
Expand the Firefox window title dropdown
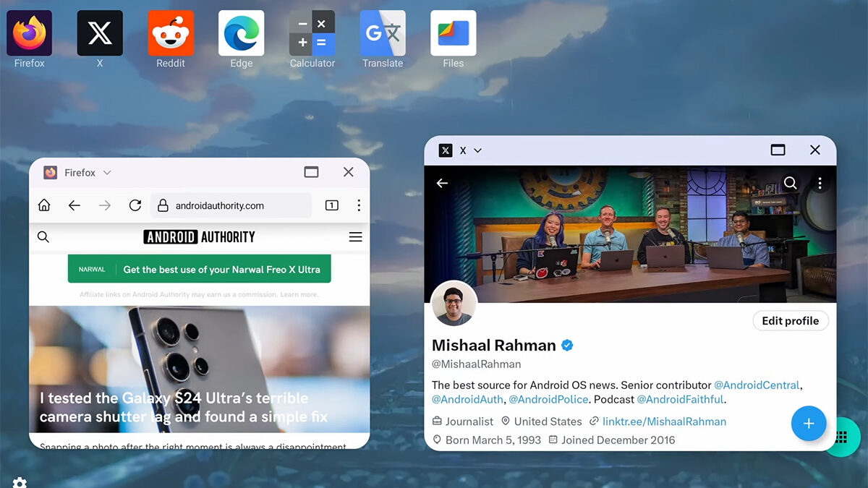(x=107, y=173)
